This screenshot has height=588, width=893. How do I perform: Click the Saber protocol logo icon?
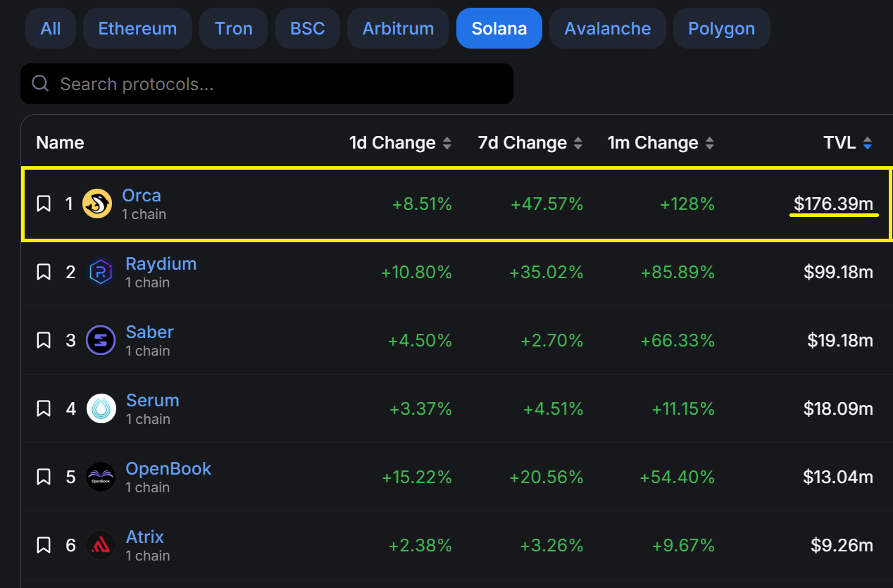coord(100,341)
